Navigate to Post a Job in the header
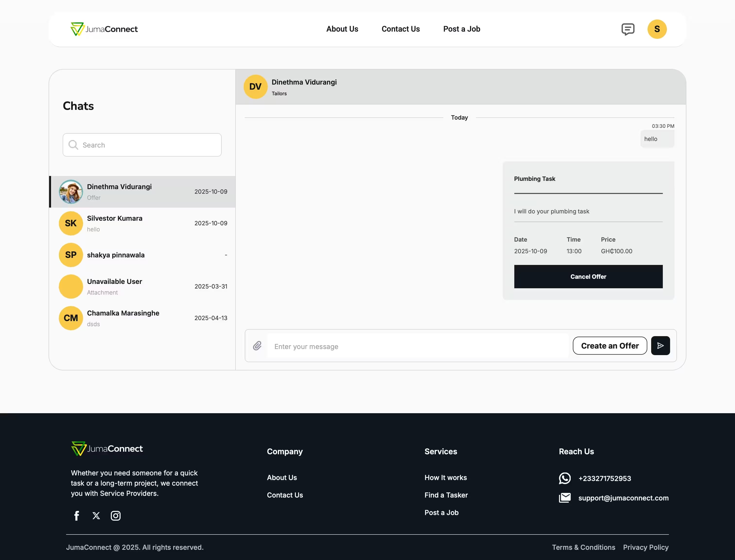 tap(461, 29)
